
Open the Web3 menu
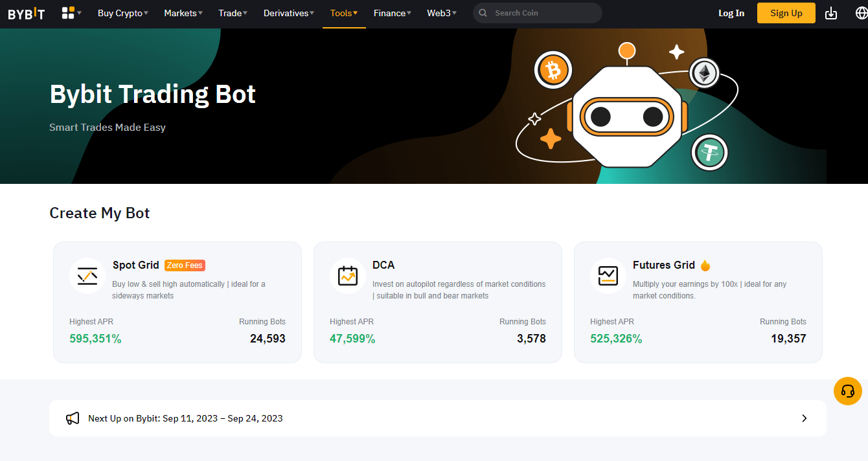click(442, 13)
